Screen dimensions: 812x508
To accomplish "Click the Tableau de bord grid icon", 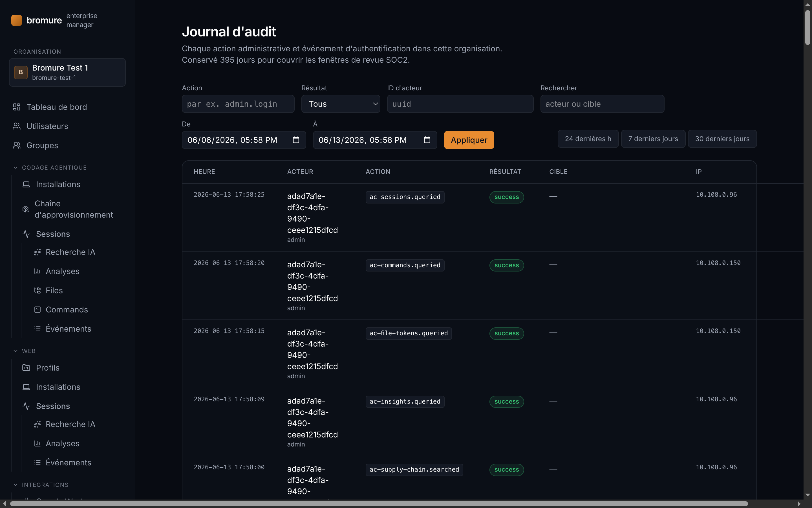I will pos(17,107).
